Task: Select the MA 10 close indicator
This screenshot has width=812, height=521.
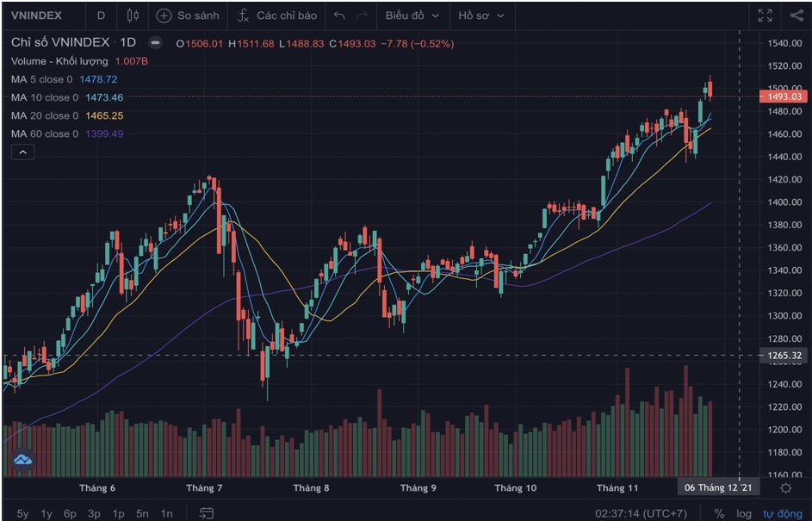Action: pyautogui.click(x=45, y=97)
